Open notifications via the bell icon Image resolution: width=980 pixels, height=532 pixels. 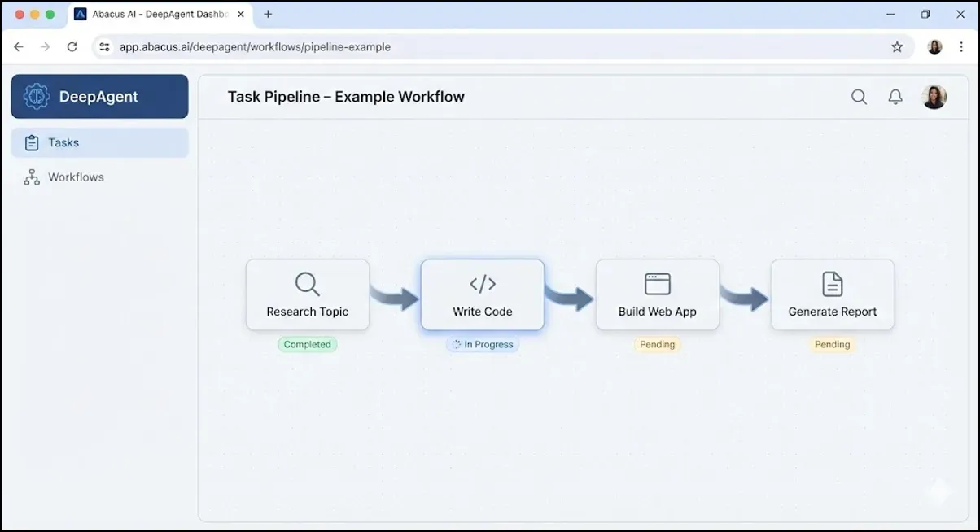(895, 96)
